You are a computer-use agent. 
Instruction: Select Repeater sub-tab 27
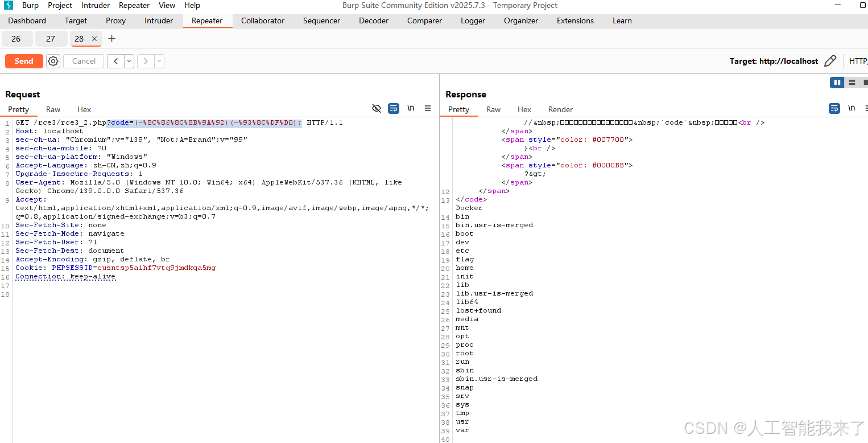pyautogui.click(x=51, y=39)
